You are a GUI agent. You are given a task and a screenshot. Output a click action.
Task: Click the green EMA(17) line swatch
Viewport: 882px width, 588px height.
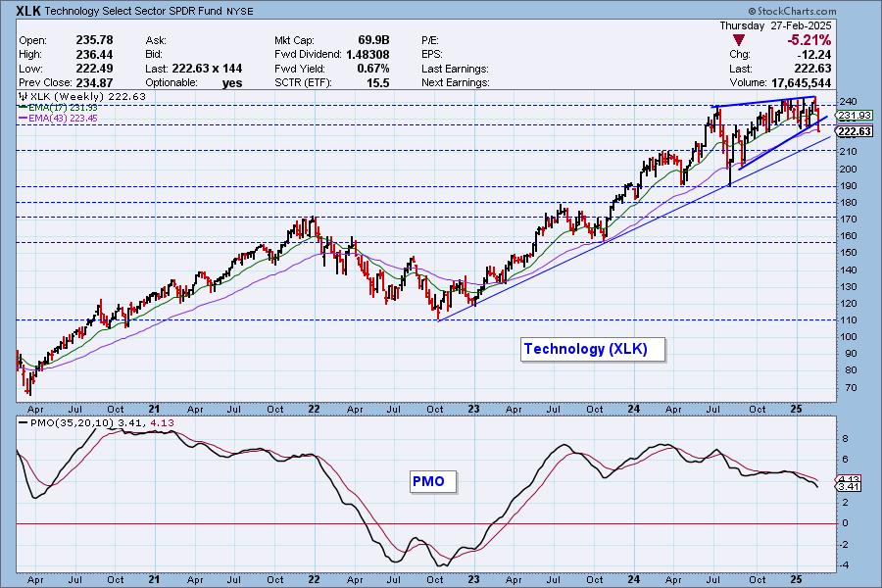(x=24, y=108)
